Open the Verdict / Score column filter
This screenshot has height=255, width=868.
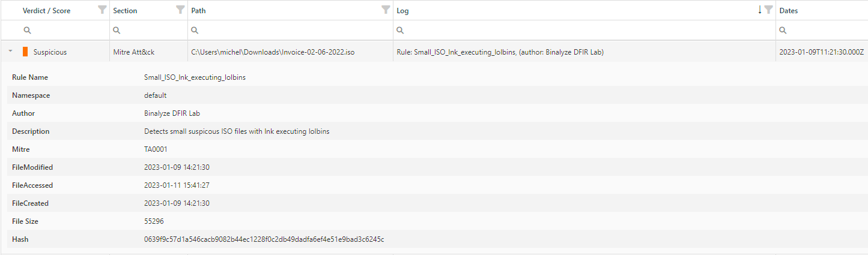point(102,10)
